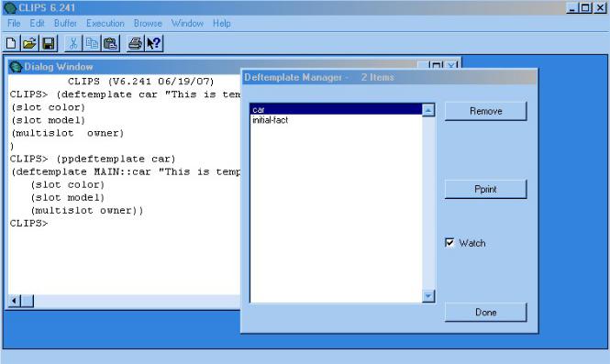The height and width of the screenshot is (364, 610).
Task: Click the CLIPS (V6.241 06/19/07) banner text
Action: pyautogui.click(x=141, y=82)
